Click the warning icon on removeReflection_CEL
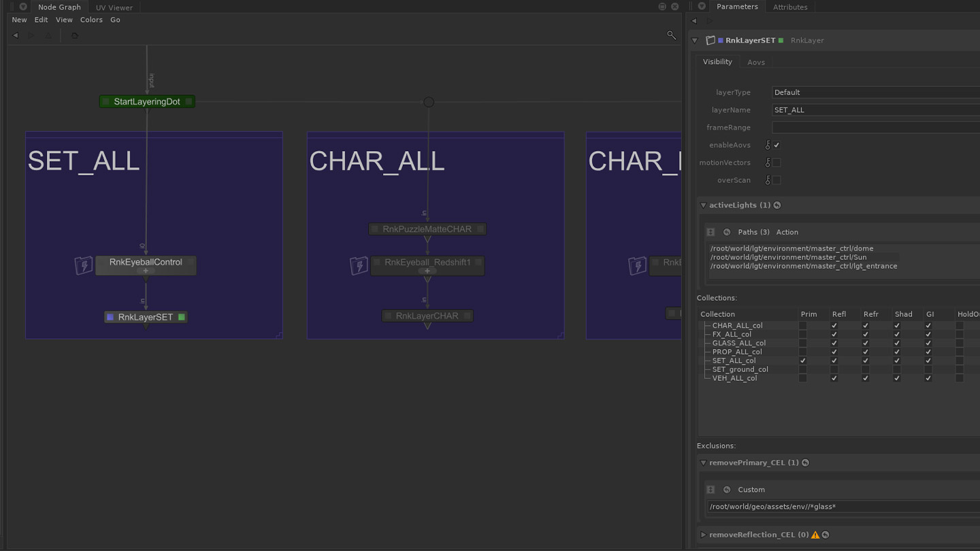Image resolution: width=980 pixels, height=551 pixels. pos(815,535)
